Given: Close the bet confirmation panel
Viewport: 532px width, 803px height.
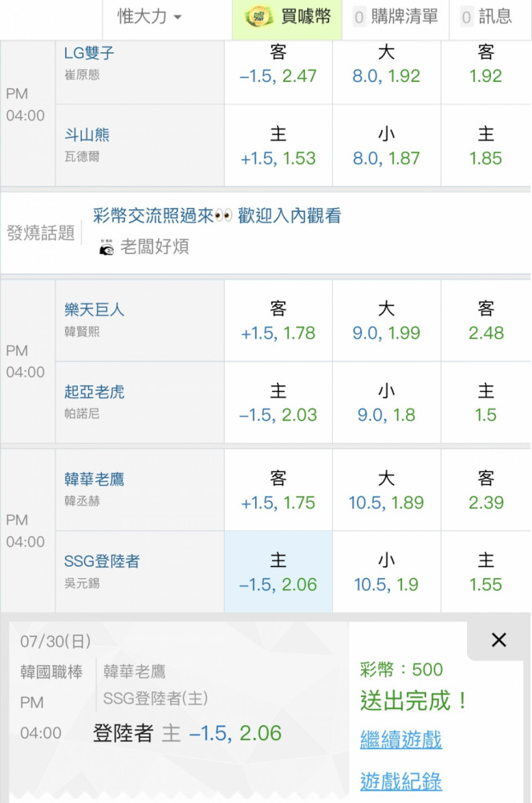Looking at the screenshot, I should click(x=498, y=640).
